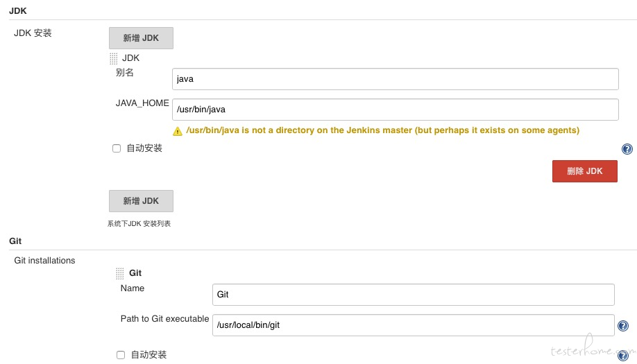
Task: Click help icon beside Git 自动安装 checkbox
Action: [623, 356]
